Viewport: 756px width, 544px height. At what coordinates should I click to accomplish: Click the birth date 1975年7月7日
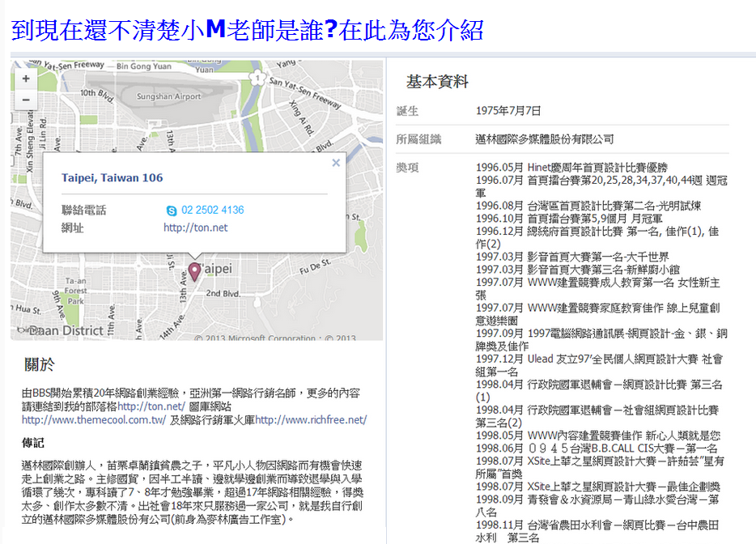click(x=508, y=111)
